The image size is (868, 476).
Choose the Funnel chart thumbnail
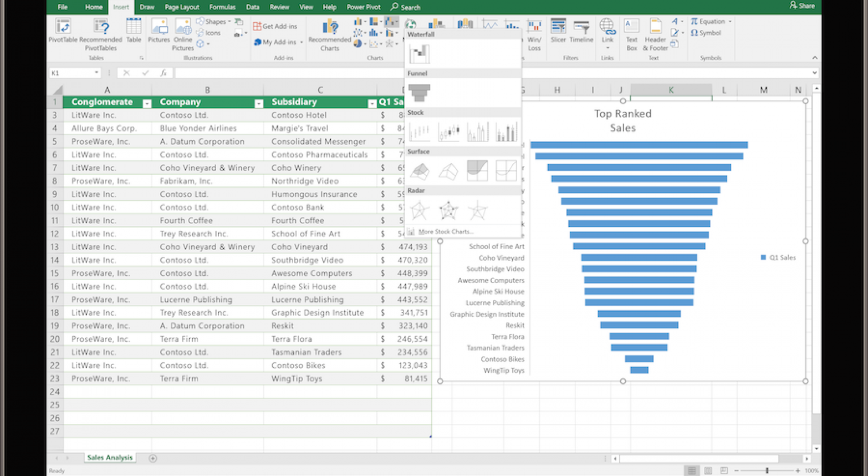point(420,93)
